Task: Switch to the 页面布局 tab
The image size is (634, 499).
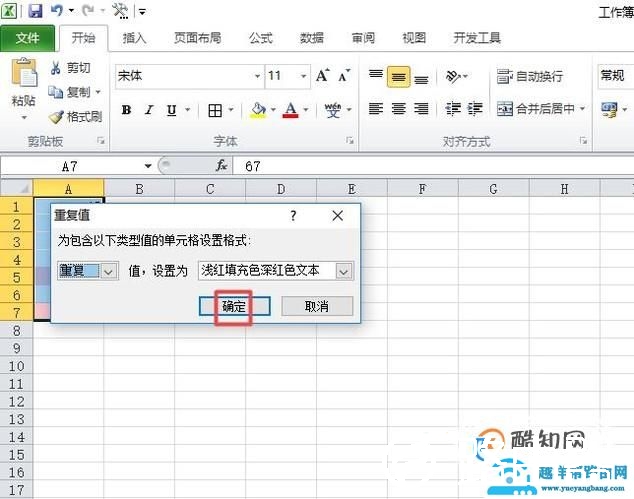Action: point(198,38)
